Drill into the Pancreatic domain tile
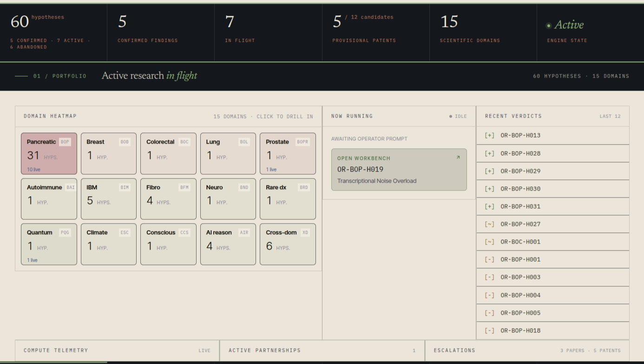This screenshot has height=364, width=644. tap(49, 153)
